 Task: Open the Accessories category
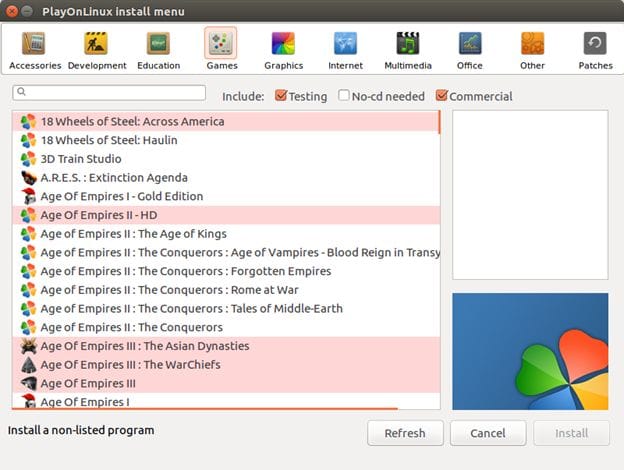point(35,50)
